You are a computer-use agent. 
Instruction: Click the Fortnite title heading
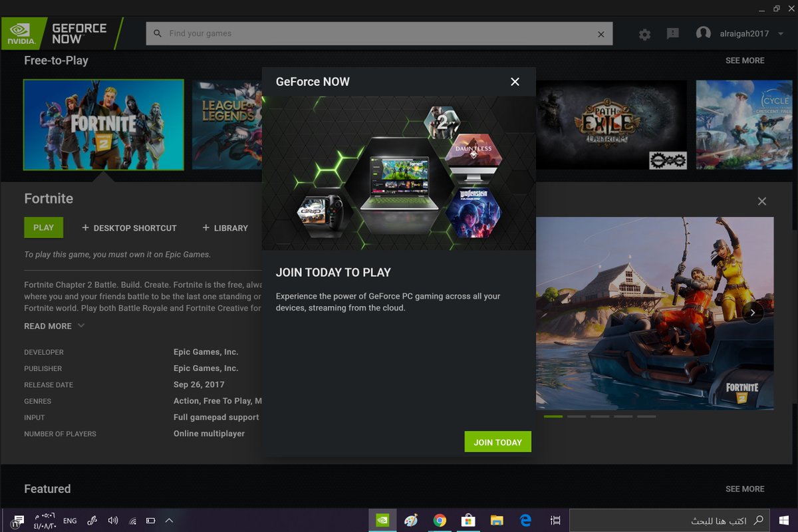pyautogui.click(x=49, y=199)
